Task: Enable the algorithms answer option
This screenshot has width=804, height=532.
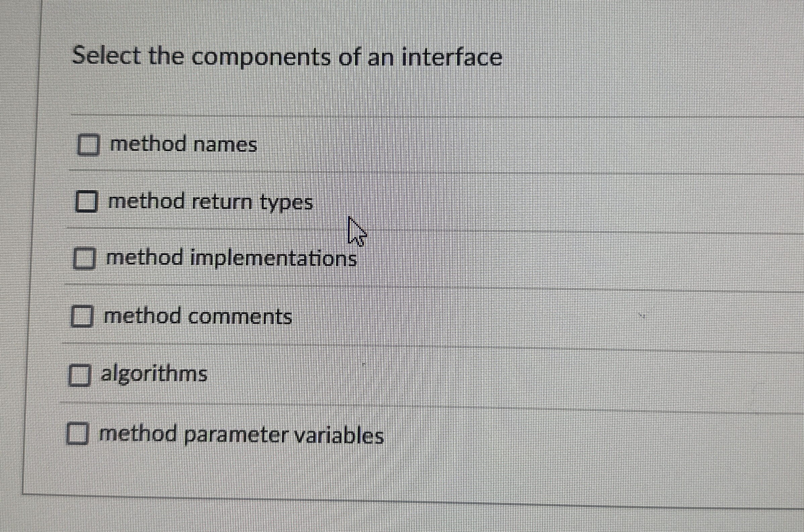Action: (80, 375)
